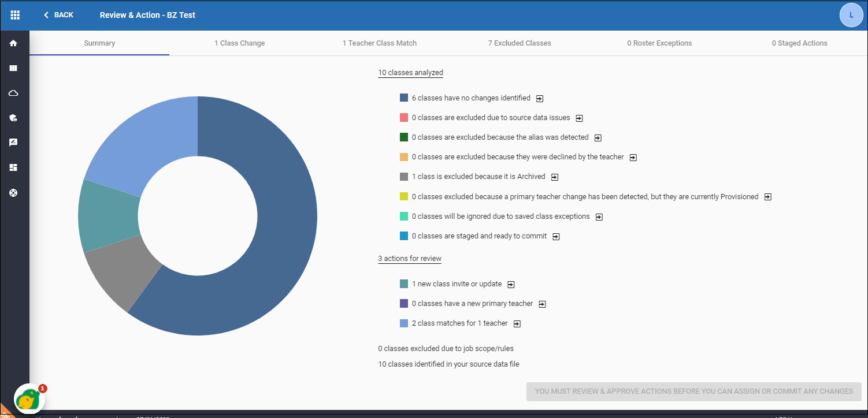Open the dashboard icon in the sidebar
This screenshot has height=418, width=868.
coord(13,167)
